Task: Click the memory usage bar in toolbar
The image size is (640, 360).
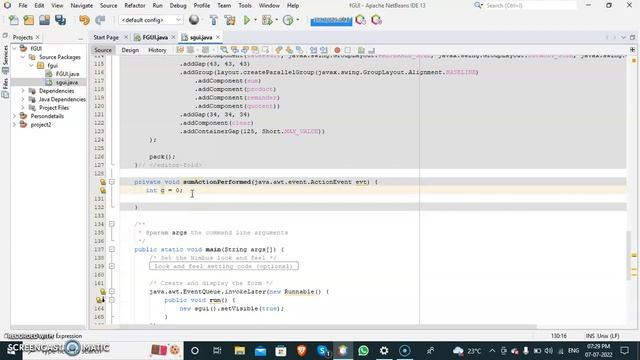Action: pos(331,20)
